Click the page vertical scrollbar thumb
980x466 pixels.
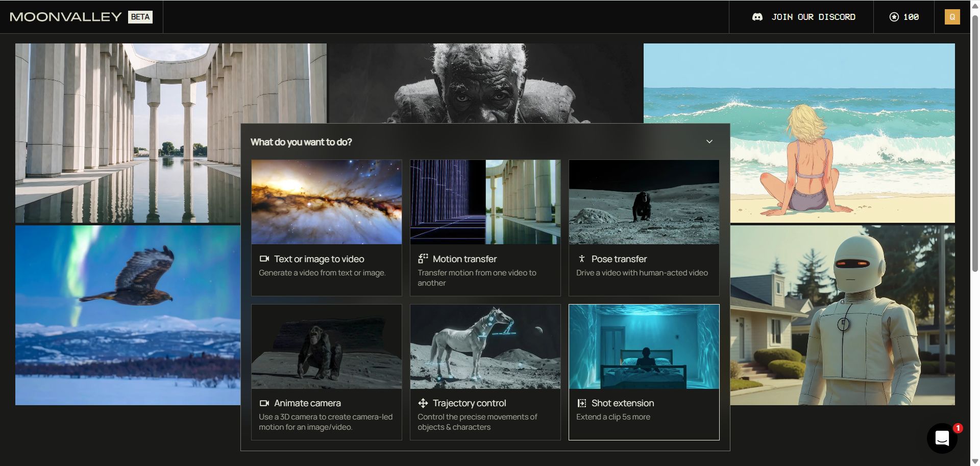pos(975,143)
